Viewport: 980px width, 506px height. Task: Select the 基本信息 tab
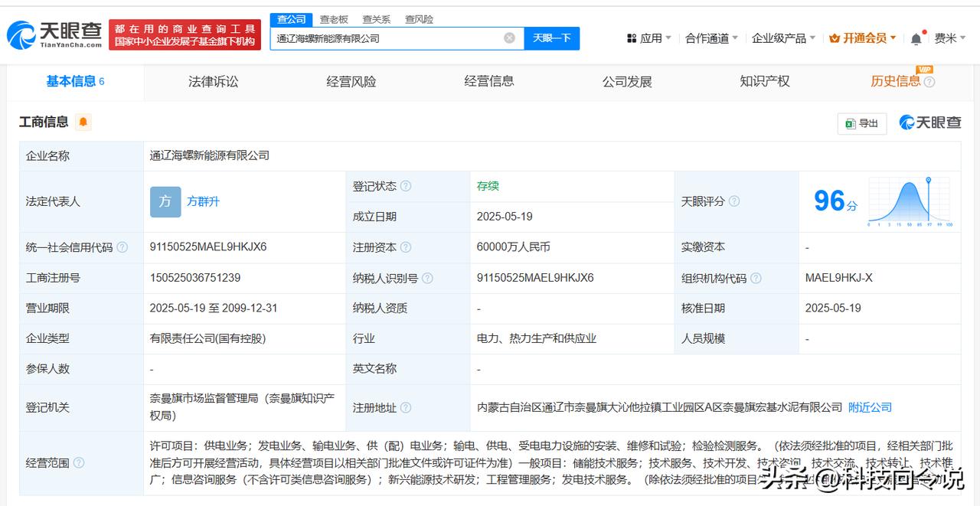[x=75, y=81]
